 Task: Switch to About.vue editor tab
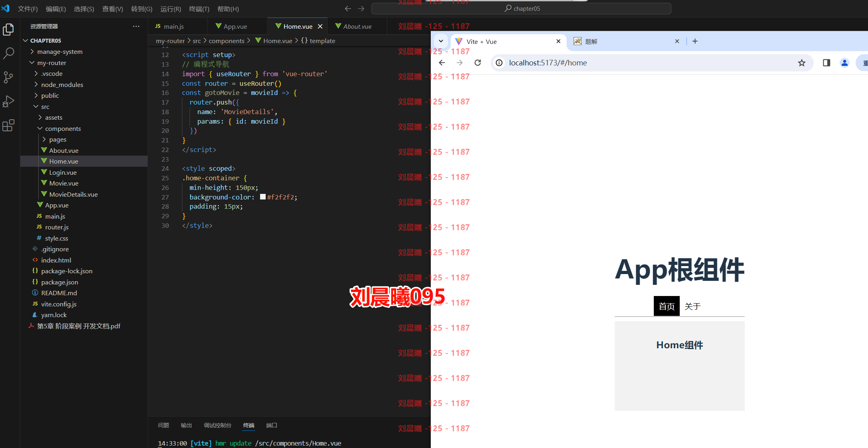pyautogui.click(x=357, y=26)
